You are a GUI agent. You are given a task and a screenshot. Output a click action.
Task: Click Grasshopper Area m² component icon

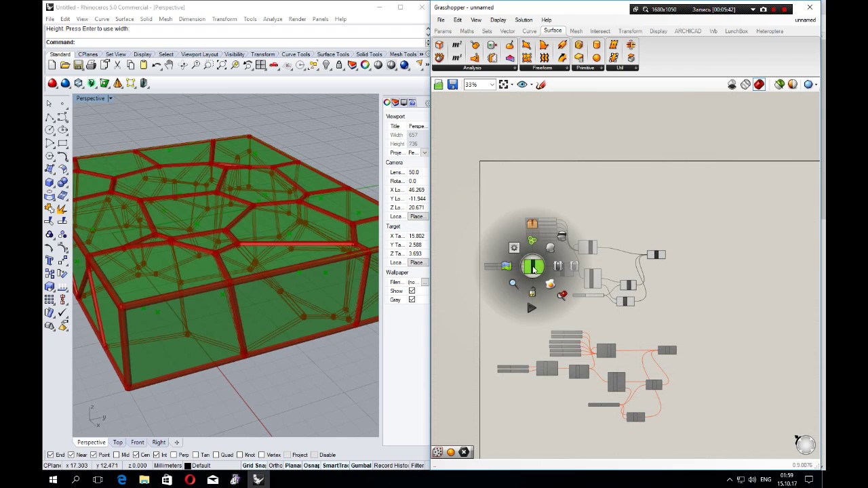(457, 45)
